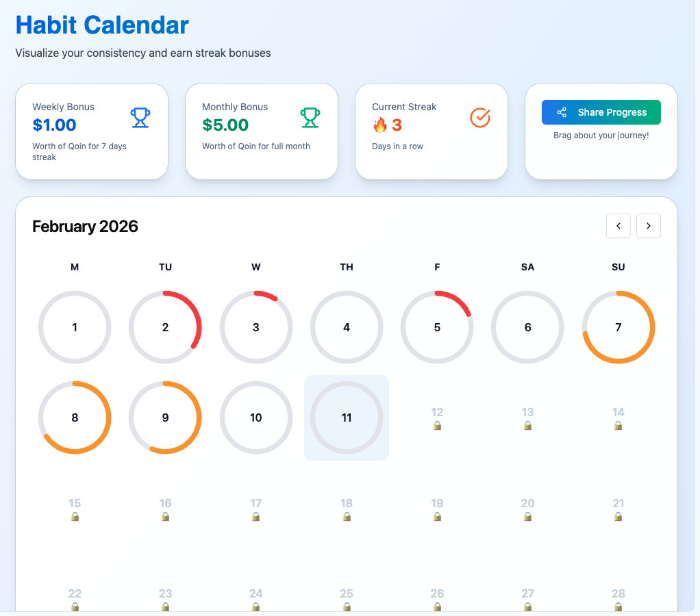Screen dimensions: 700x616
Task: Select the highlighted day 11
Action: tap(347, 418)
